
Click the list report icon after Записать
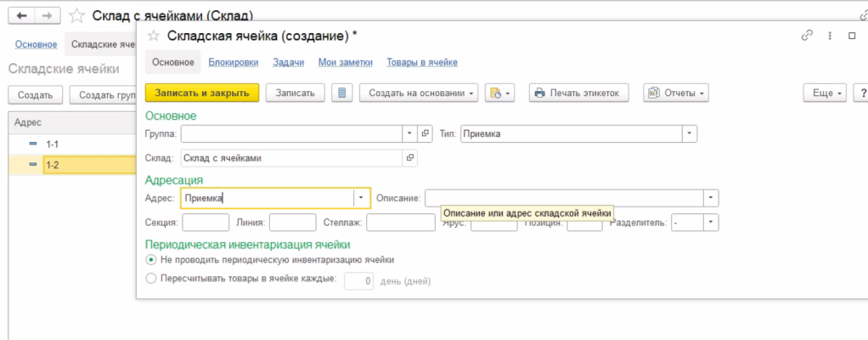pyautogui.click(x=341, y=93)
